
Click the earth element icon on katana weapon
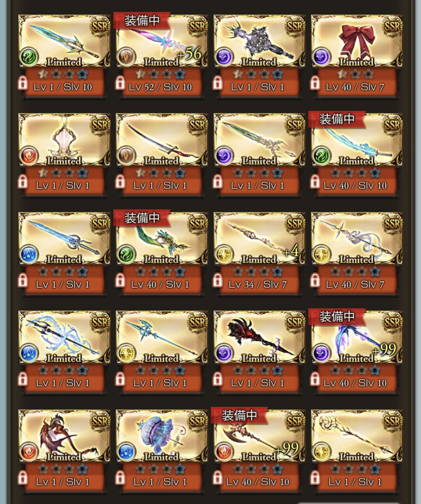(x=126, y=156)
